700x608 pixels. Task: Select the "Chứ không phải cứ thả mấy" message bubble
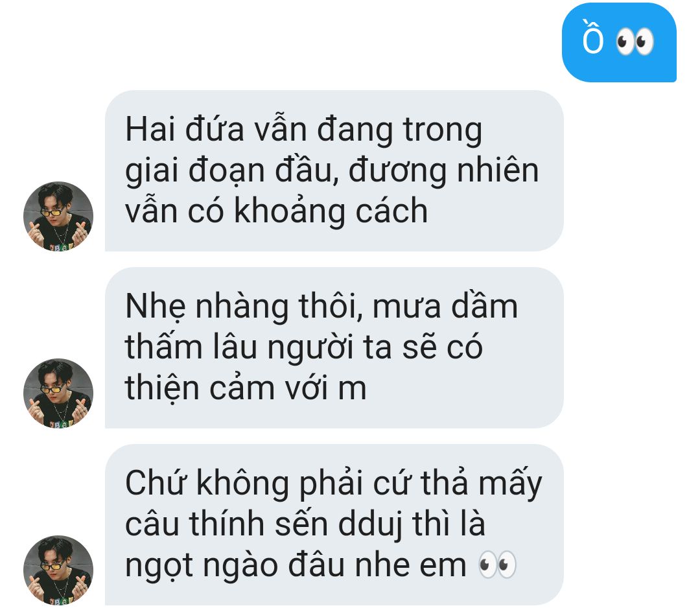334,524
